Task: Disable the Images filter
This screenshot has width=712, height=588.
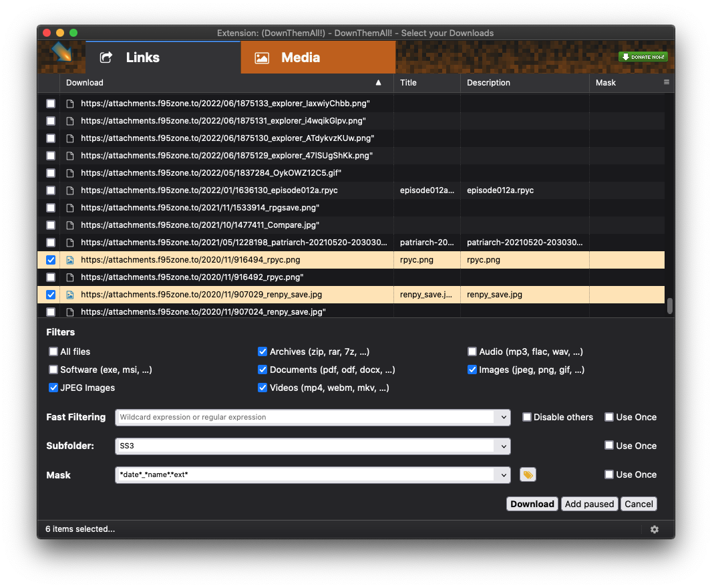Action: pos(472,370)
